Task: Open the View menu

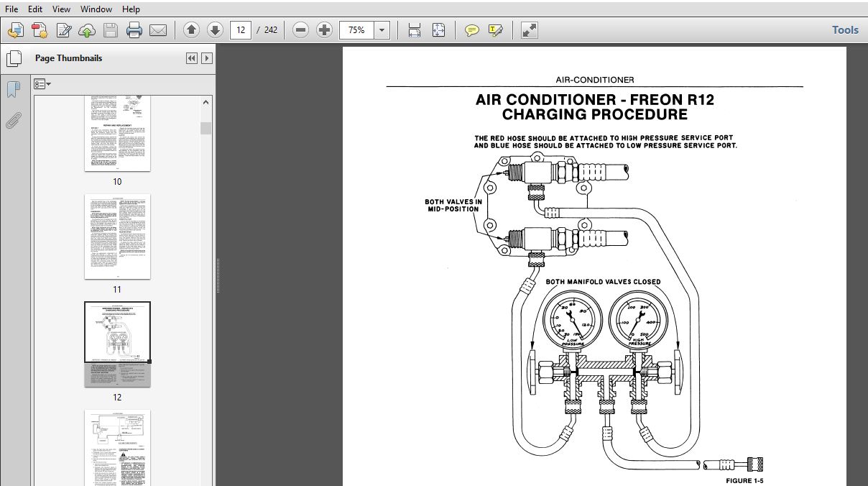Action: [x=62, y=9]
